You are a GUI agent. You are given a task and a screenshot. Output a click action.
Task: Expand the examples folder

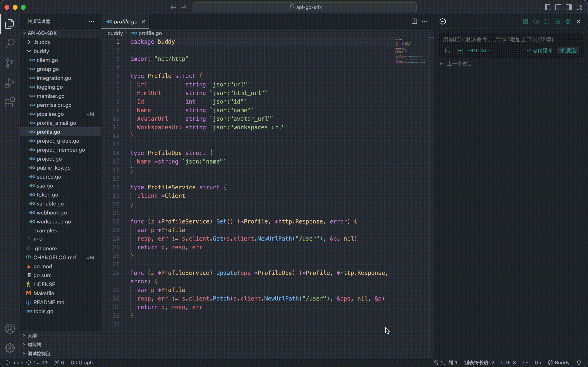pyautogui.click(x=45, y=231)
